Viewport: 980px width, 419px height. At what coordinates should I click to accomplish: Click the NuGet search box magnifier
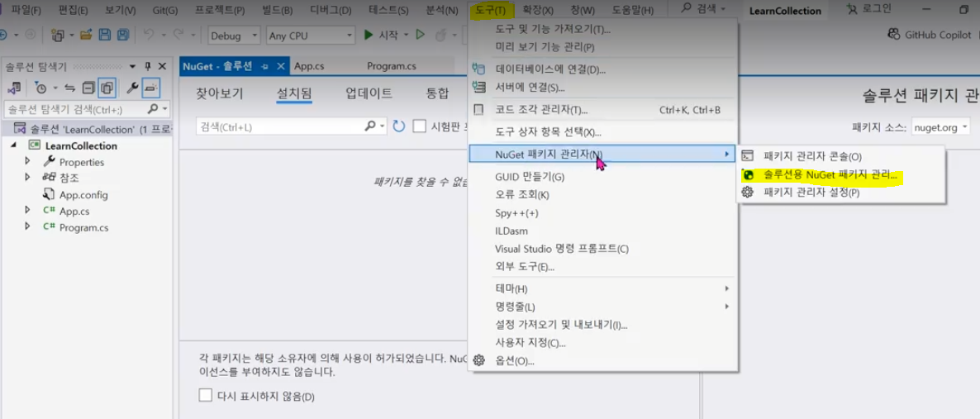click(x=370, y=126)
